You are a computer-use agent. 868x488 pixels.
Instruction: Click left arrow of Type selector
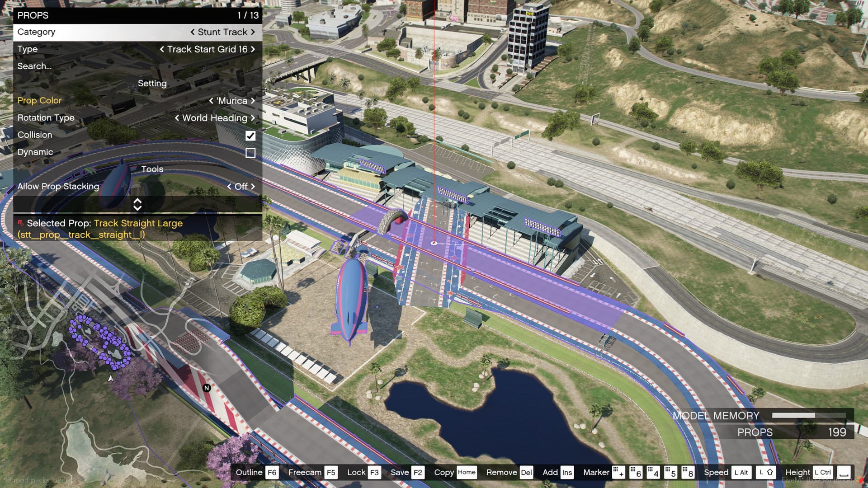[162, 49]
